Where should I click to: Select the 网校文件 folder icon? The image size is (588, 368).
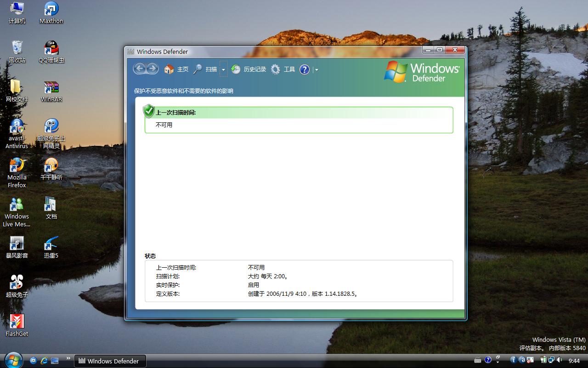coord(17,91)
